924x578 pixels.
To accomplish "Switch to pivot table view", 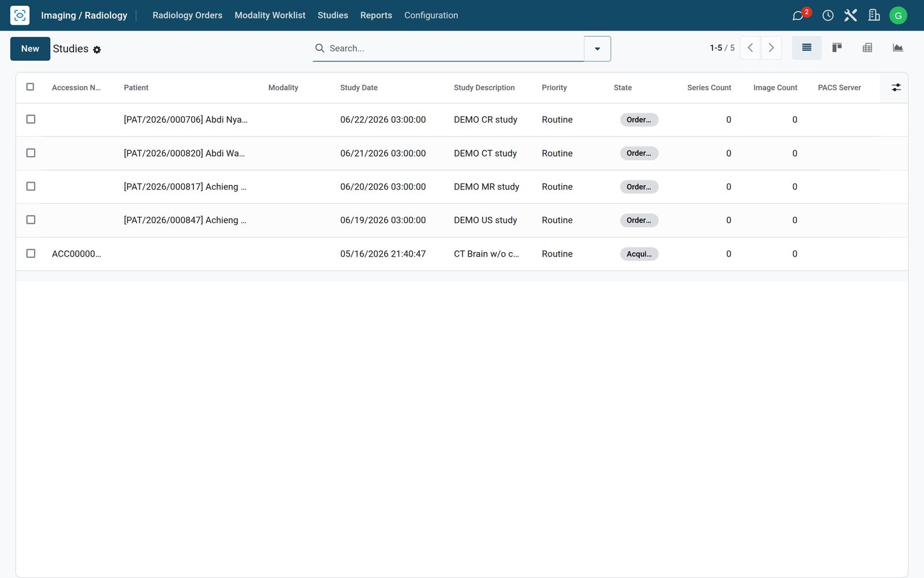I will [x=867, y=48].
